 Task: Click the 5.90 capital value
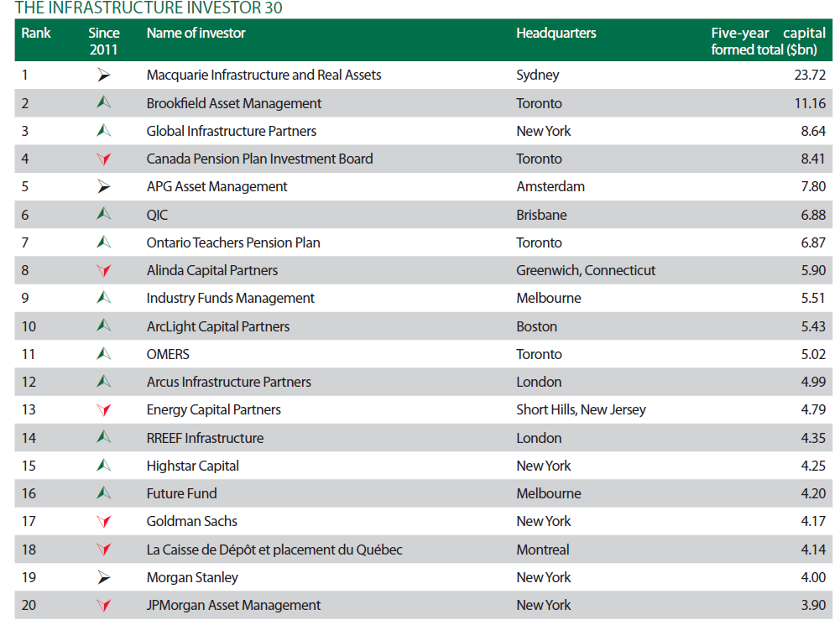813,270
